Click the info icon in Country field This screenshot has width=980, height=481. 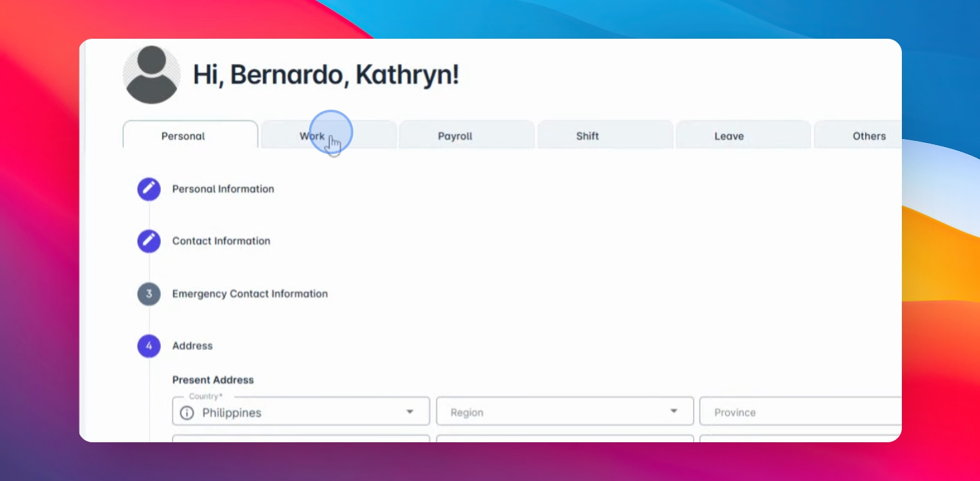(187, 413)
